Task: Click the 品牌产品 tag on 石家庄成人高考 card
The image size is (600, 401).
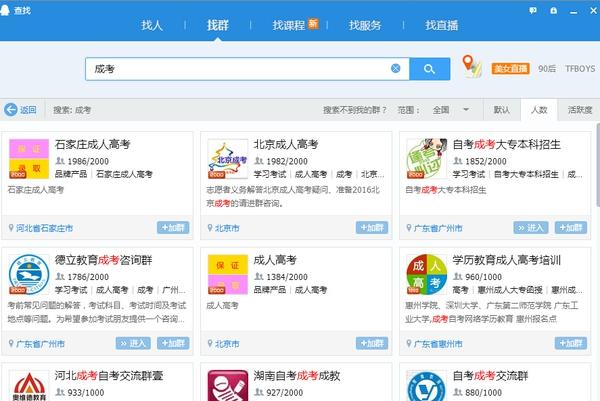Action: pos(71,174)
